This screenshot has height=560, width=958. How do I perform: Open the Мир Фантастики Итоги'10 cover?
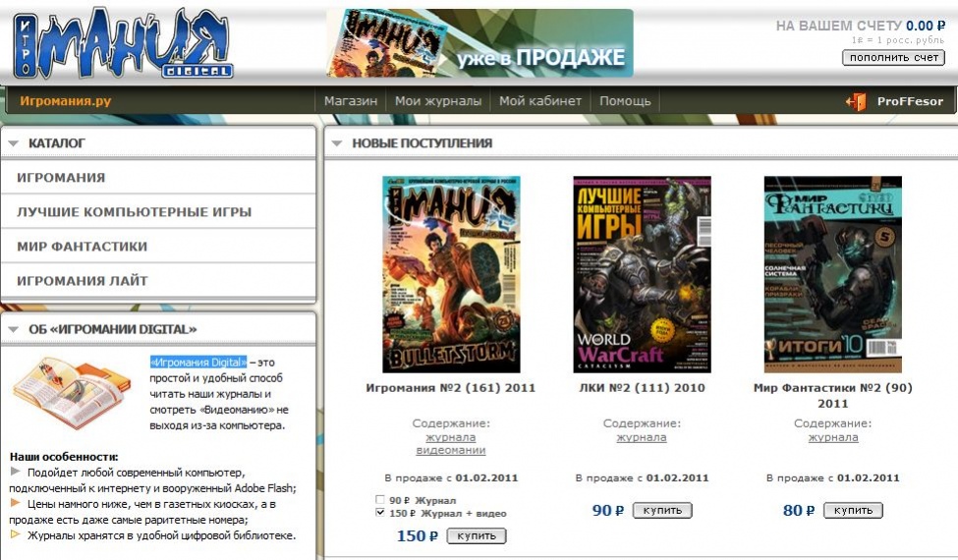833,274
